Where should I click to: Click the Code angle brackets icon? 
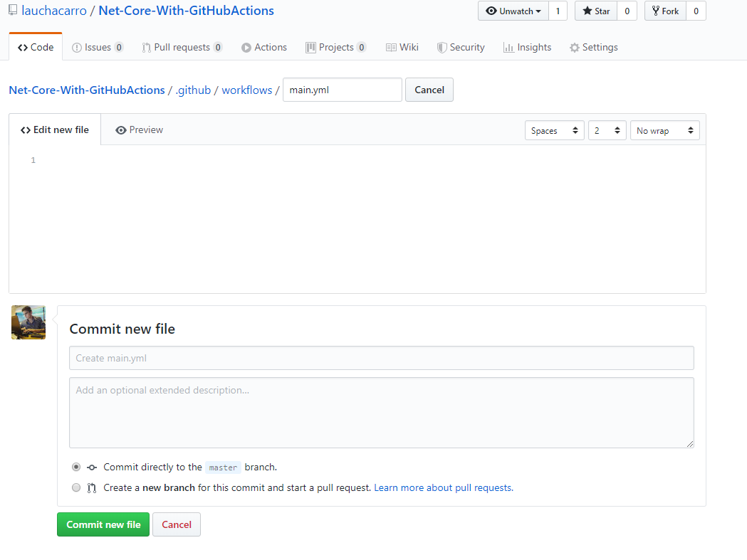[x=22, y=48]
